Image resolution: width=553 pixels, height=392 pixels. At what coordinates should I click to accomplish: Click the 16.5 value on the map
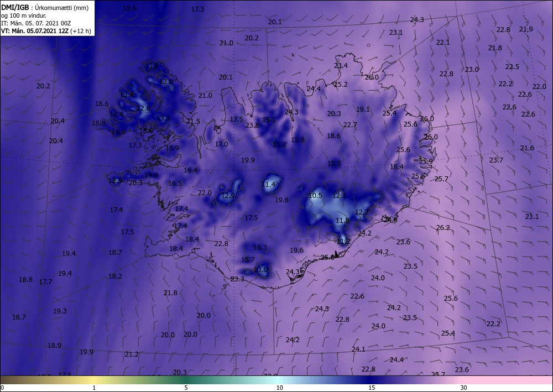click(175, 184)
